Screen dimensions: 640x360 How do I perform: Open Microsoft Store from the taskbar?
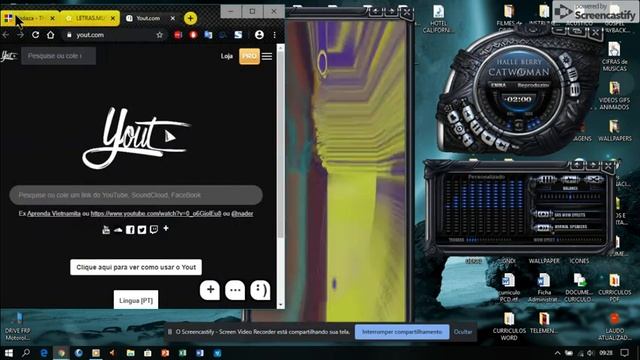tap(148, 353)
